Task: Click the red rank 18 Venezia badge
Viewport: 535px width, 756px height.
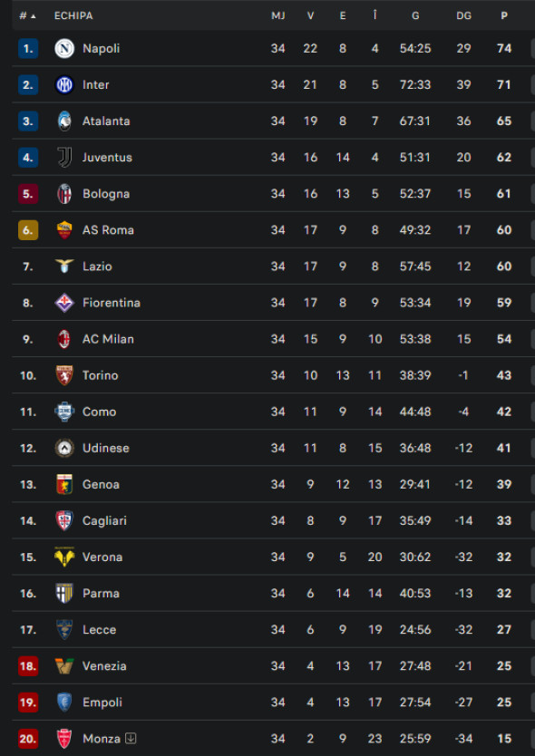Action: [x=28, y=666]
